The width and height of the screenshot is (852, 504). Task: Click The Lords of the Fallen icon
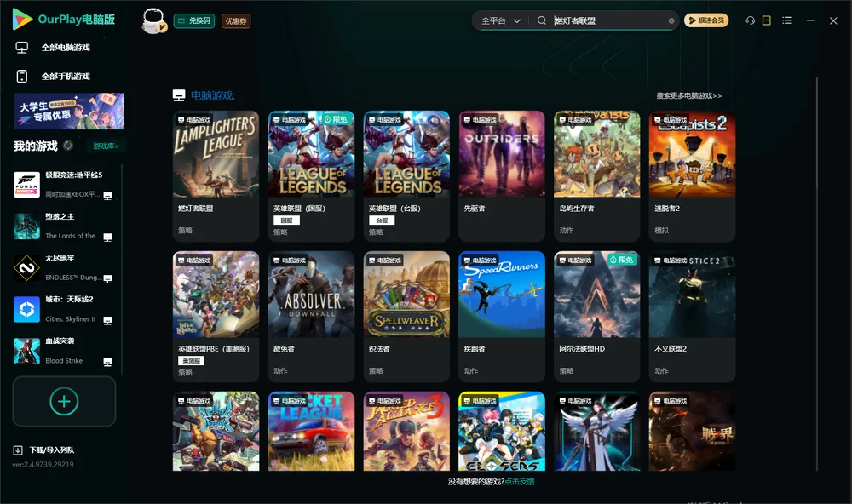[x=26, y=226]
